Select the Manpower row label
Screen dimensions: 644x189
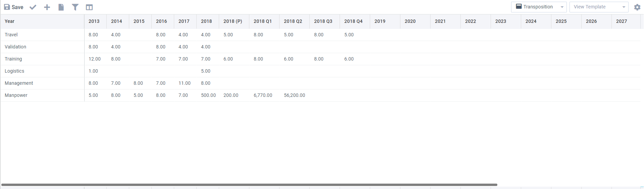[16, 95]
